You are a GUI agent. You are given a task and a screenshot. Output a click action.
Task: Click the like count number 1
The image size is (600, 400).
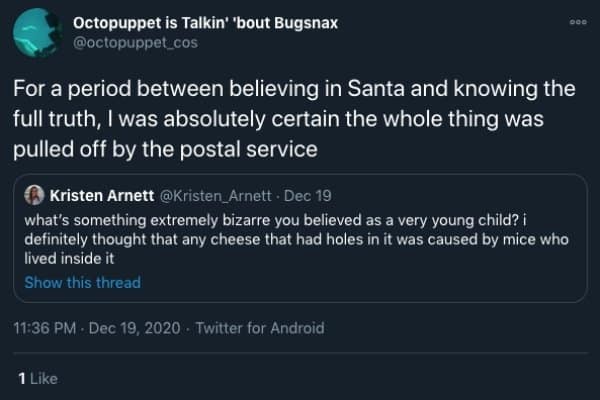[x=22, y=378]
